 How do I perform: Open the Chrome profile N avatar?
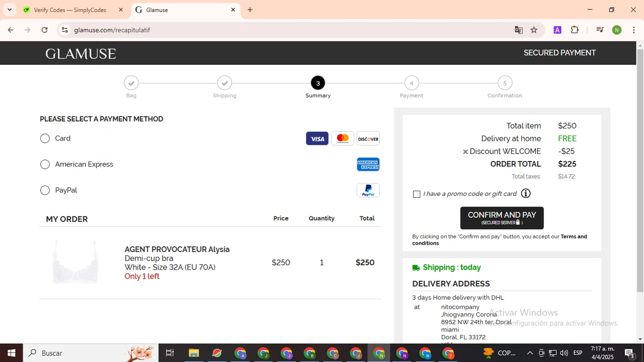[x=617, y=30]
